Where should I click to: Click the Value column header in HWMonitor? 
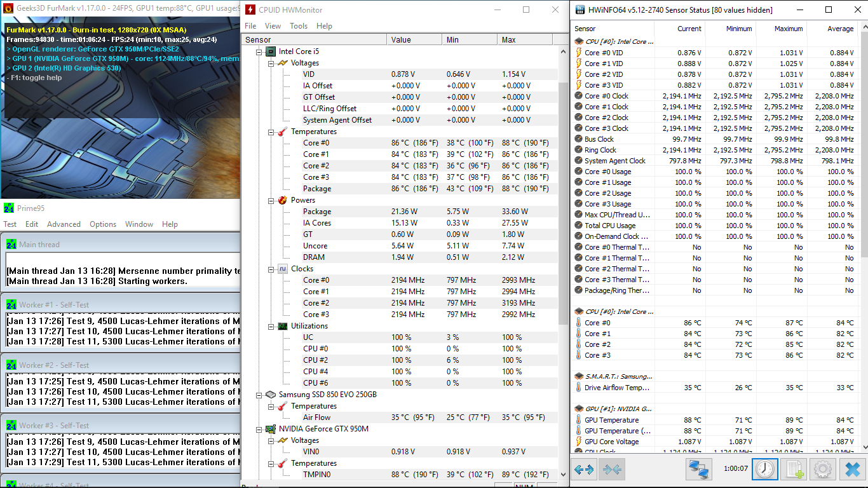[x=414, y=39]
